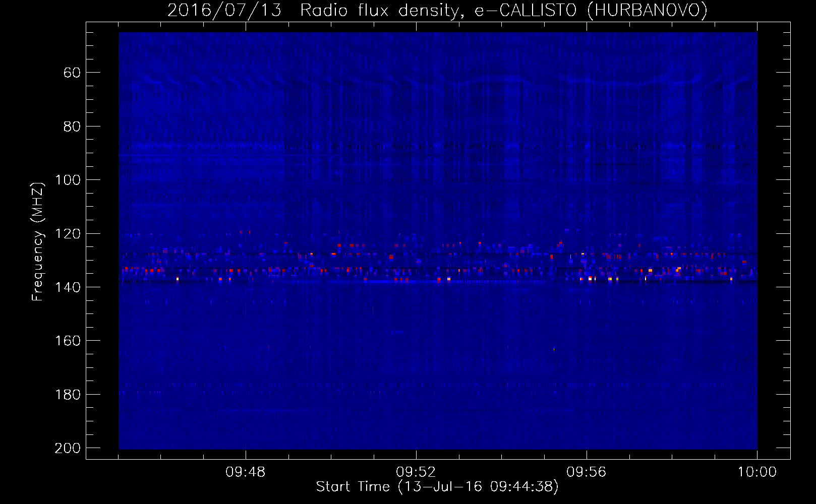Click the 120 frequency tick label
Viewport: 816px width, 504px height.
coord(68,234)
